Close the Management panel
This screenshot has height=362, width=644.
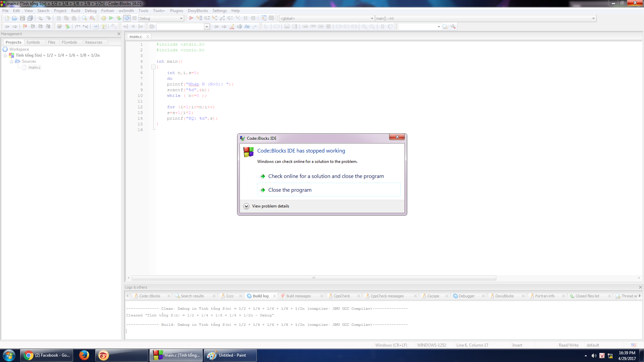click(119, 34)
